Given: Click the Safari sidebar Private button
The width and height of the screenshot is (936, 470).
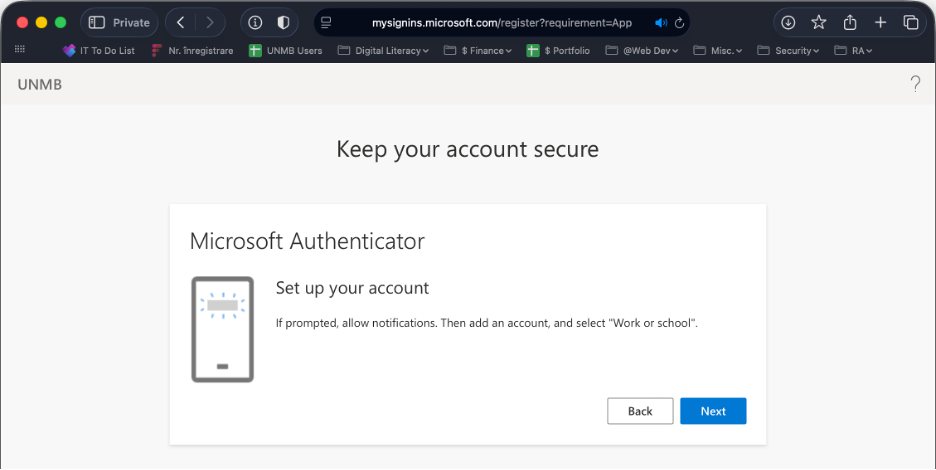Looking at the screenshot, I should [119, 22].
